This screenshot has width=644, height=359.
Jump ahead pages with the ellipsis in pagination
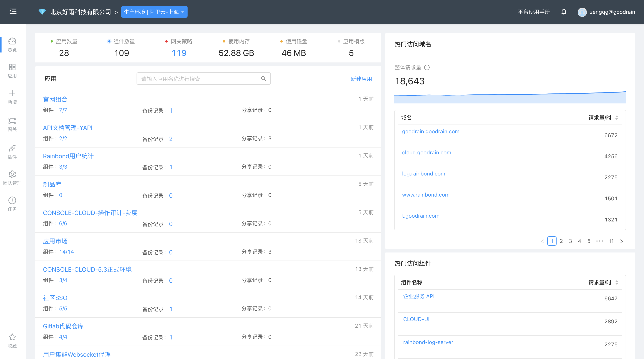[x=600, y=241]
